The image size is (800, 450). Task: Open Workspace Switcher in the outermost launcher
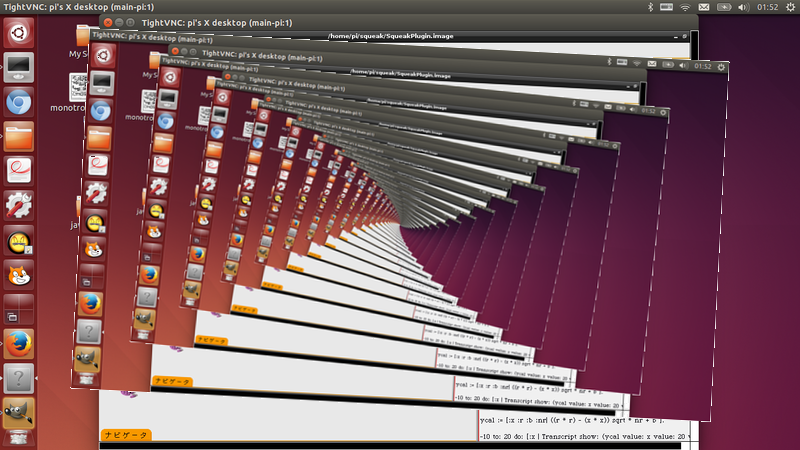pyautogui.click(x=19, y=309)
